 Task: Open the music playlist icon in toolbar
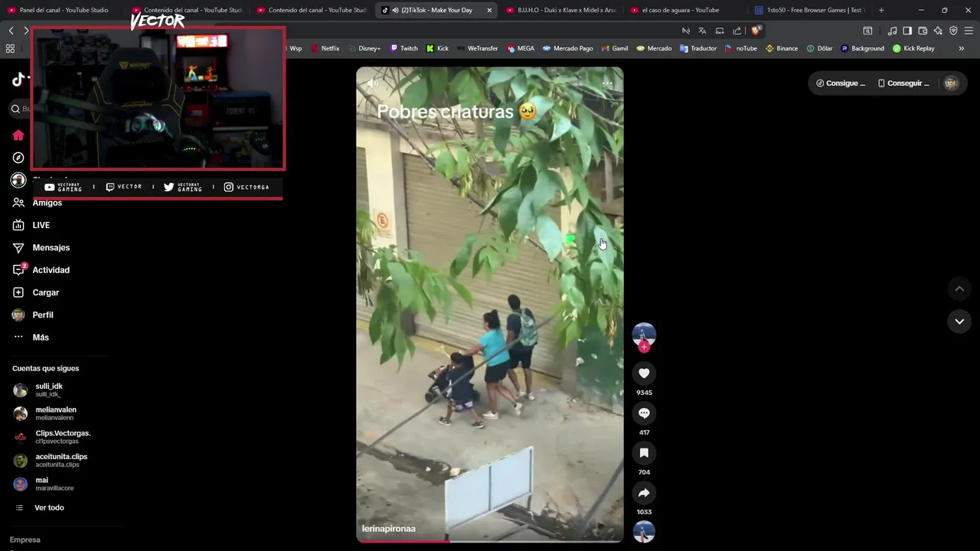pyautogui.click(x=892, y=31)
